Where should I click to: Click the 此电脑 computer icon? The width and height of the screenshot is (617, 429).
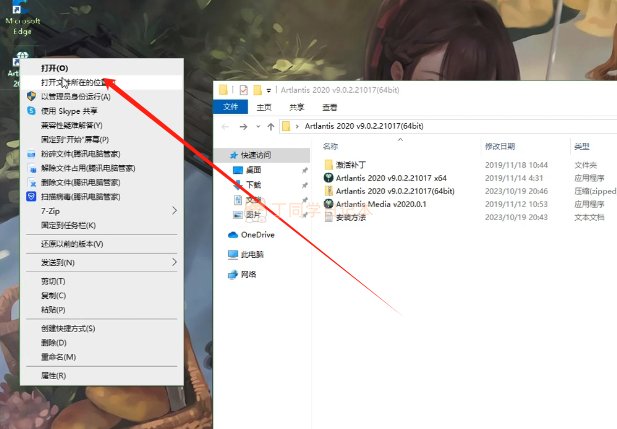pos(233,255)
